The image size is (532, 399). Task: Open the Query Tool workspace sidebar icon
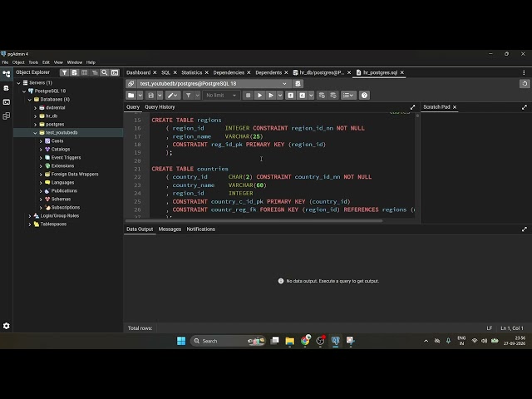click(x=7, y=88)
